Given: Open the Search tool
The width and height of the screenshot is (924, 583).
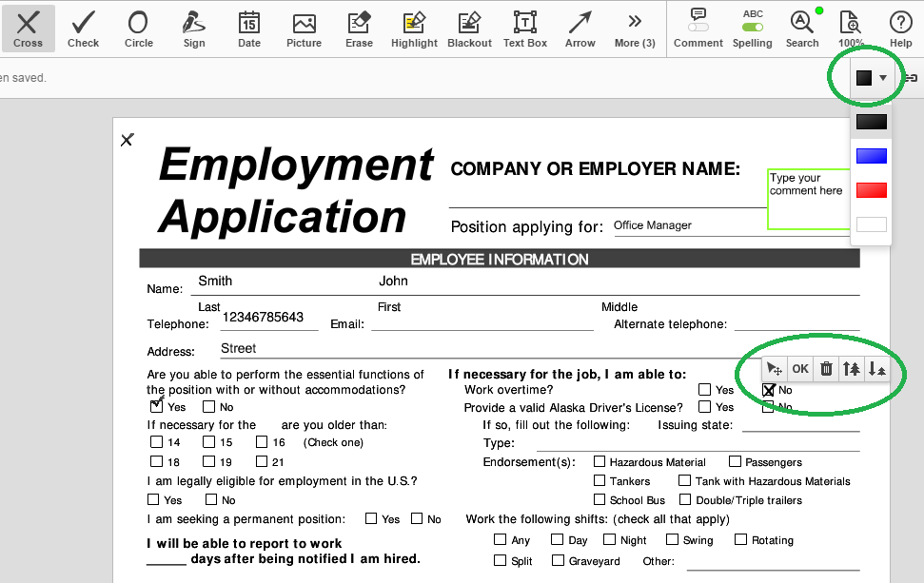Looking at the screenshot, I should [x=802, y=29].
